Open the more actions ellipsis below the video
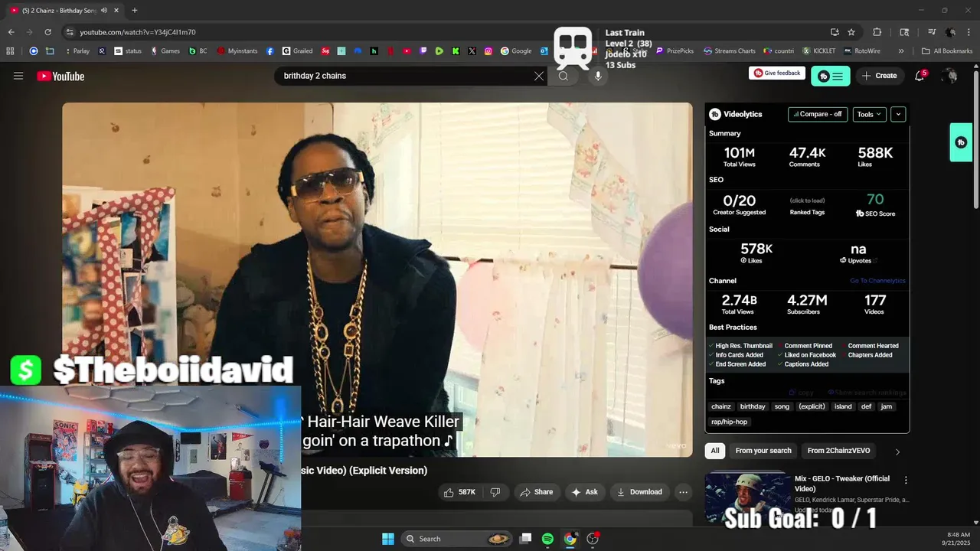 click(x=683, y=492)
